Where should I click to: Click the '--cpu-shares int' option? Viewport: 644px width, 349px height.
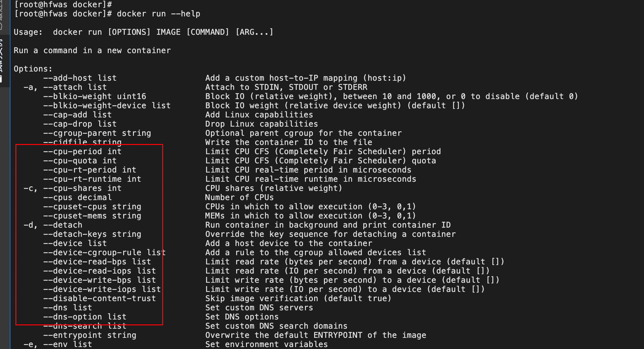coord(82,188)
